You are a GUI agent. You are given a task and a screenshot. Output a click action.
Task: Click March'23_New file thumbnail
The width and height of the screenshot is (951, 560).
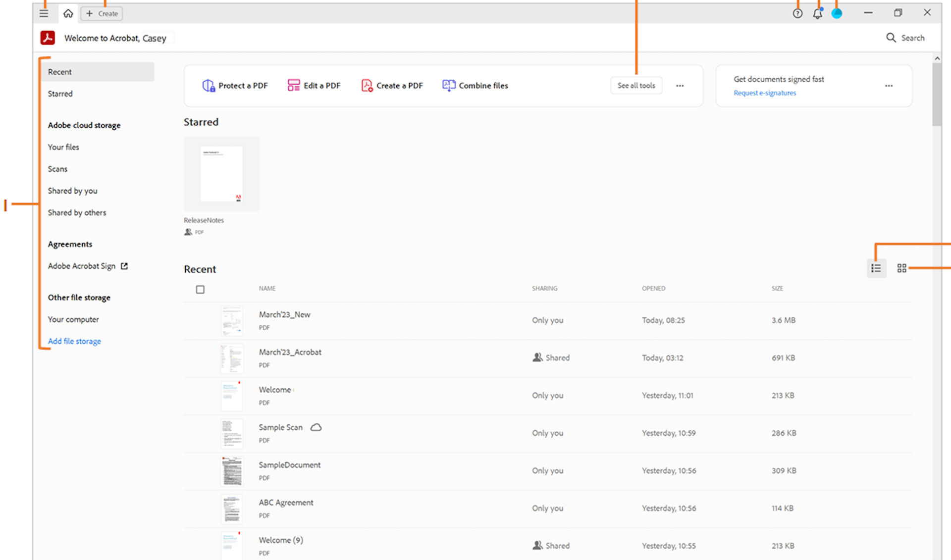(231, 320)
